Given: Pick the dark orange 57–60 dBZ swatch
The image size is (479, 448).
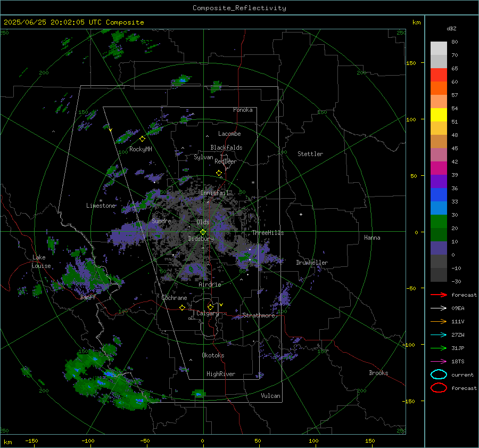Looking at the screenshot, I should pyautogui.click(x=439, y=88).
